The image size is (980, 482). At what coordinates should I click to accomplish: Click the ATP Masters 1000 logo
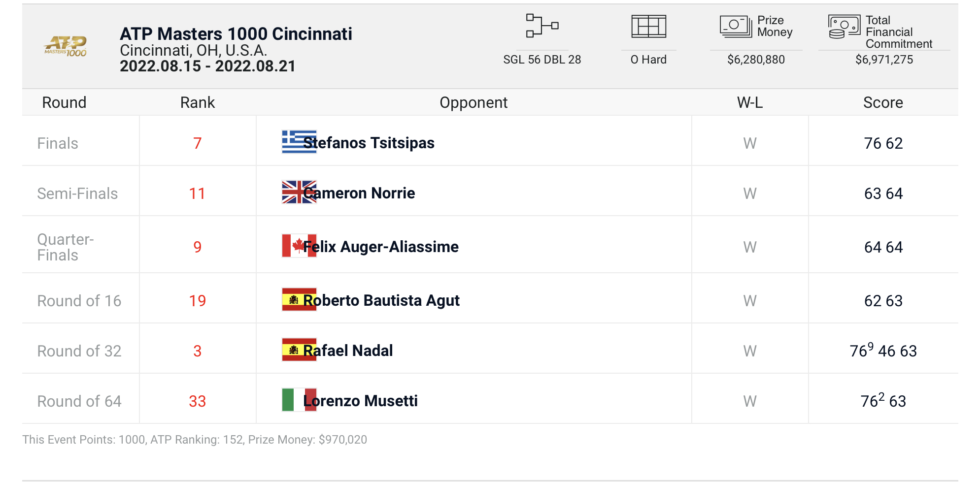coord(66,46)
